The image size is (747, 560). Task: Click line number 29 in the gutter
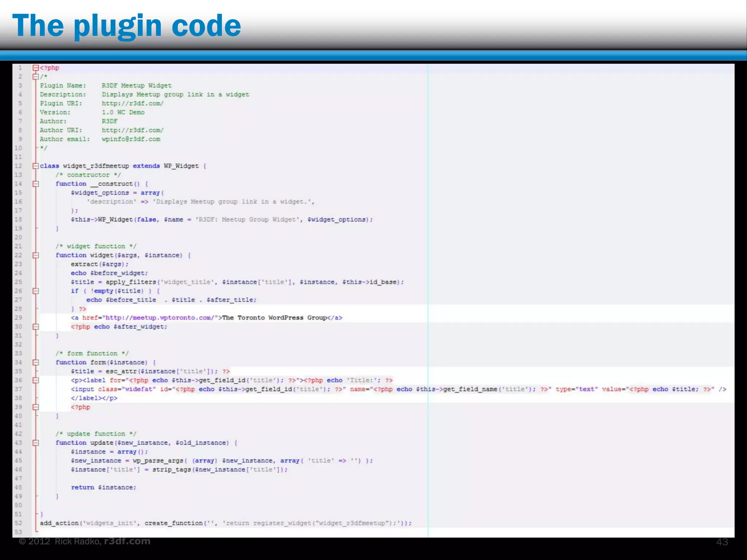click(x=18, y=318)
